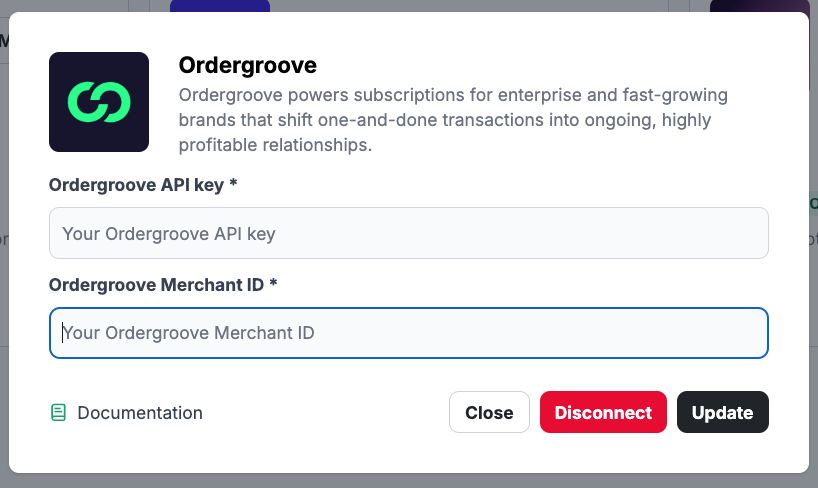Click the blue app tile behind the dialog
818x488 pixels.
point(220,5)
